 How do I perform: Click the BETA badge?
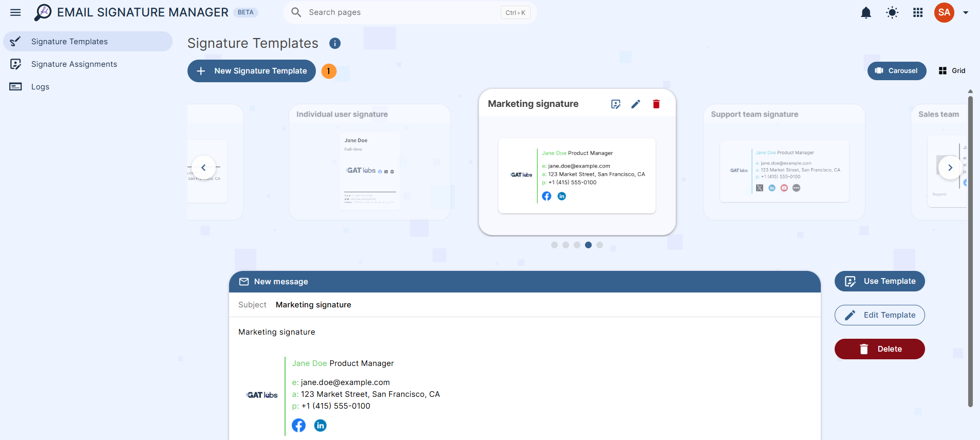[x=246, y=12]
